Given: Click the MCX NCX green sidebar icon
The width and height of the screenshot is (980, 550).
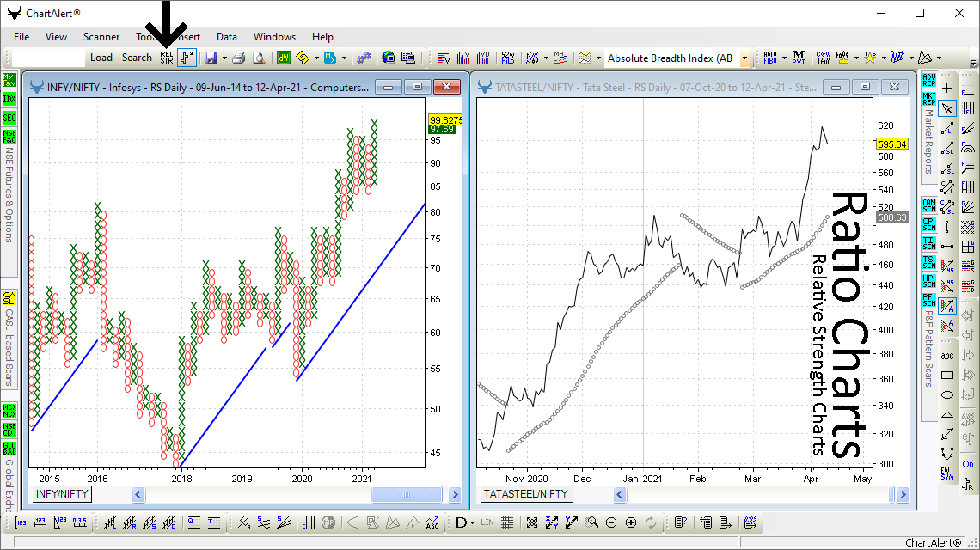Looking at the screenshot, I should (9, 411).
